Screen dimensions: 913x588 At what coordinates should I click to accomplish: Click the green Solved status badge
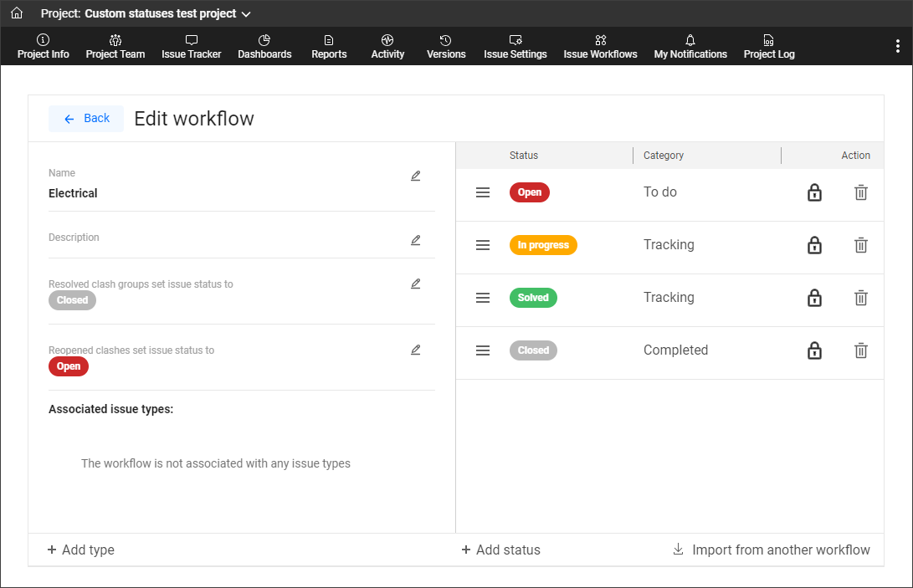[533, 298]
